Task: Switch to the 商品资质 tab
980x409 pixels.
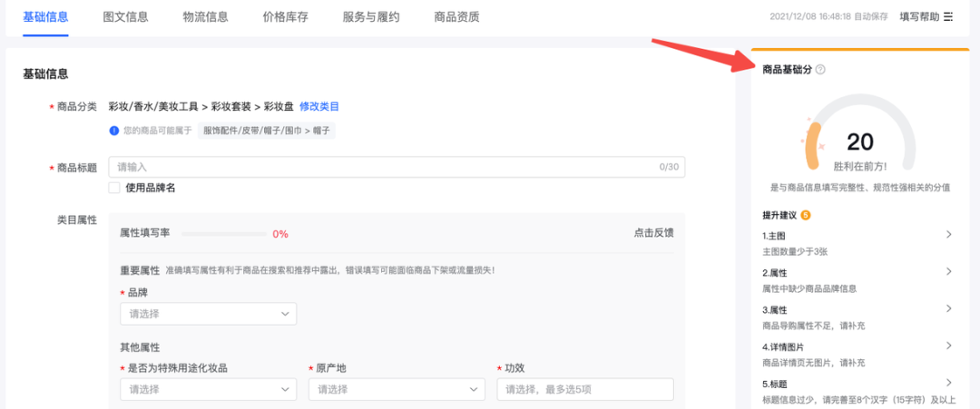Action: (x=456, y=17)
